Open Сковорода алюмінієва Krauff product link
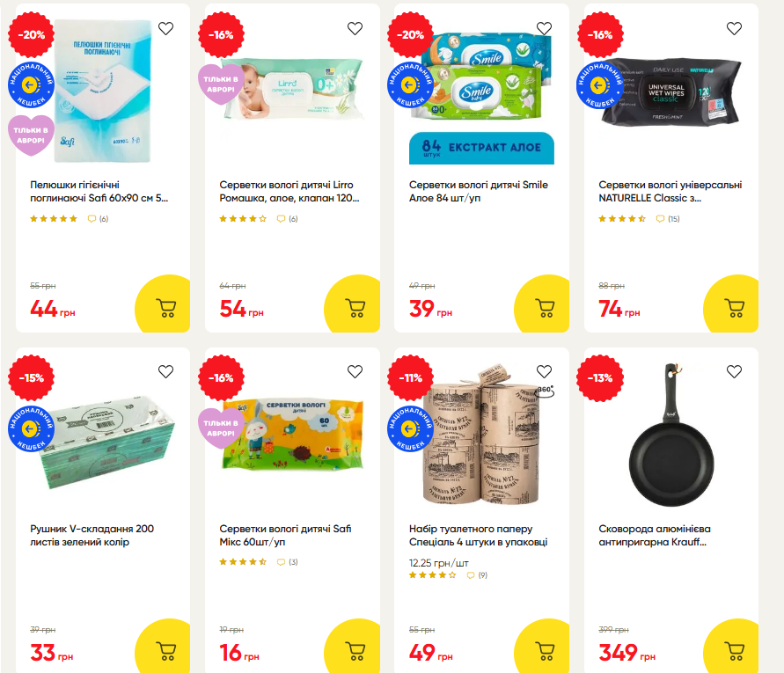 pos(655,535)
